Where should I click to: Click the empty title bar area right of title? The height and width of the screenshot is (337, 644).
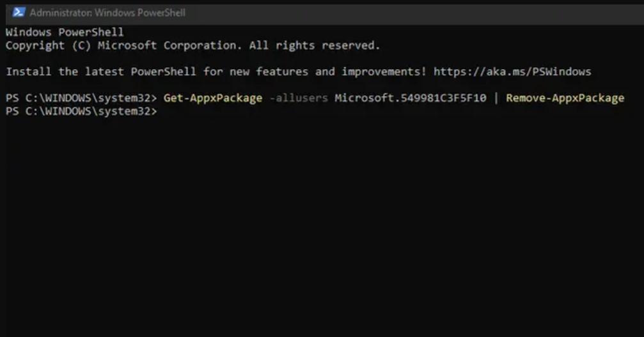click(416, 12)
